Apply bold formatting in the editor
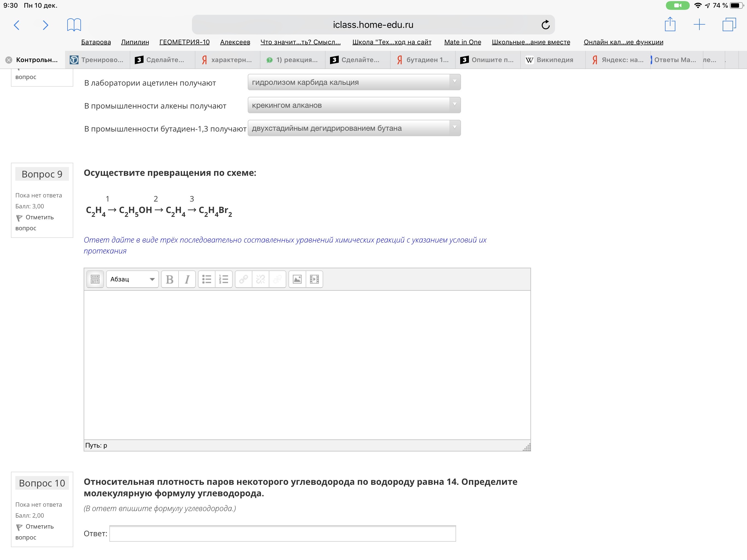This screenshot has height=560, width=747. (x=170, y=279)
